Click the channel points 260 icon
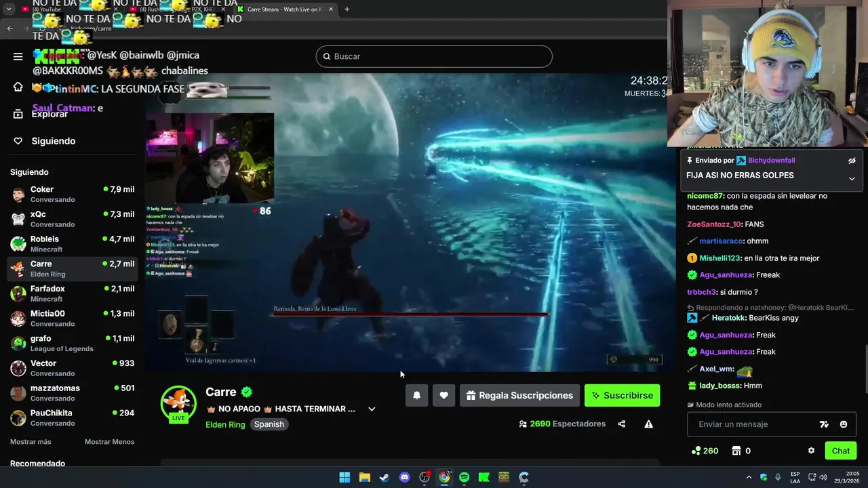 696,451
